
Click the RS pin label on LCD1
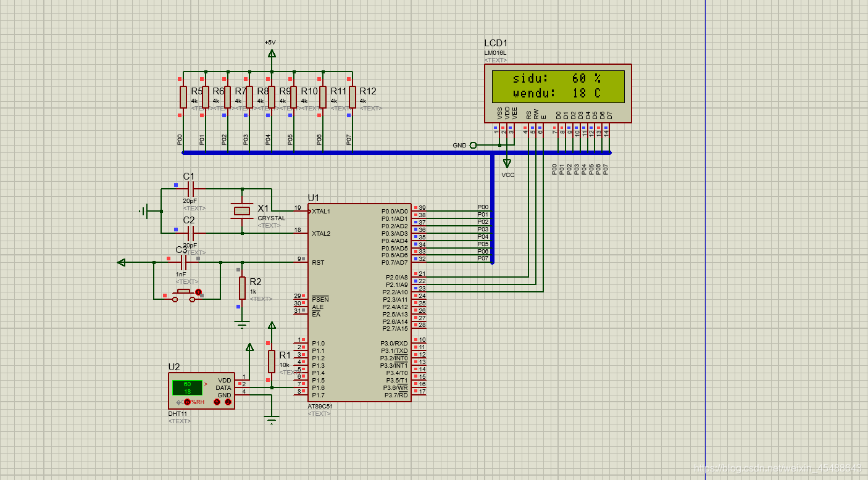[528, 115]
